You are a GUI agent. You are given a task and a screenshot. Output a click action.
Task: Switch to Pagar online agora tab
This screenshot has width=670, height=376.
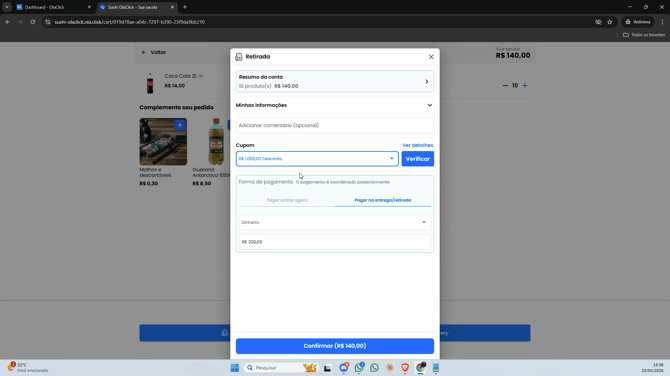pyautogui.click(x=287, y=200)
